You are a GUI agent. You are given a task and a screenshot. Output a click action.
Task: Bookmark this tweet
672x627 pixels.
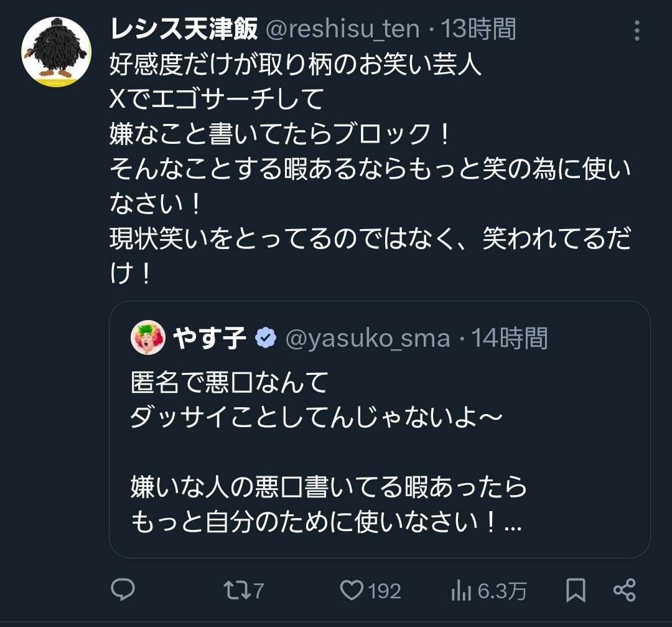point(576,590)
